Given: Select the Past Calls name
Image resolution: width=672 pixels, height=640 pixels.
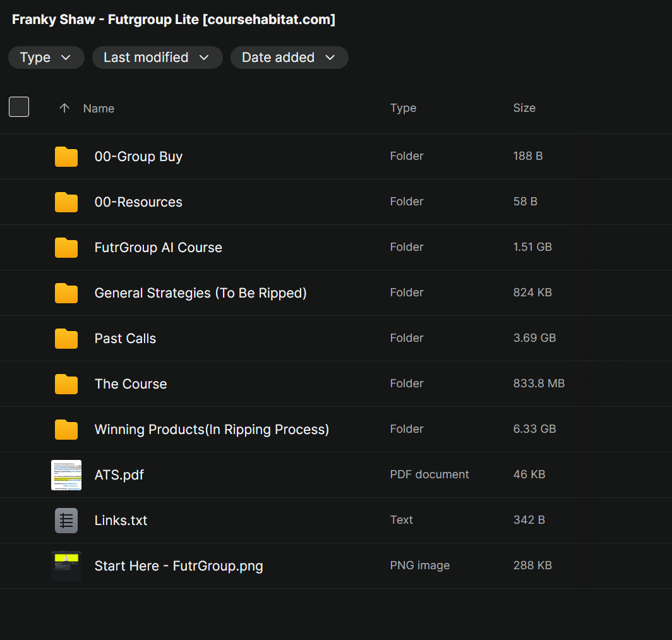Looking at the screenshot, I should (x=125, y=338).
